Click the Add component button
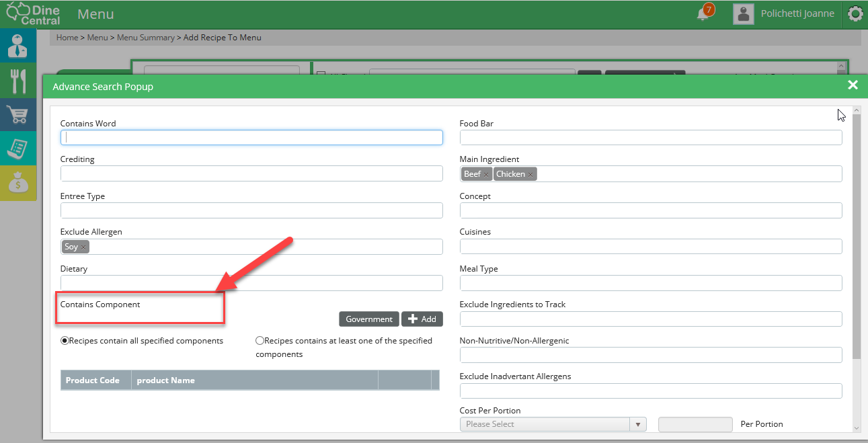 tap(422, 319)
